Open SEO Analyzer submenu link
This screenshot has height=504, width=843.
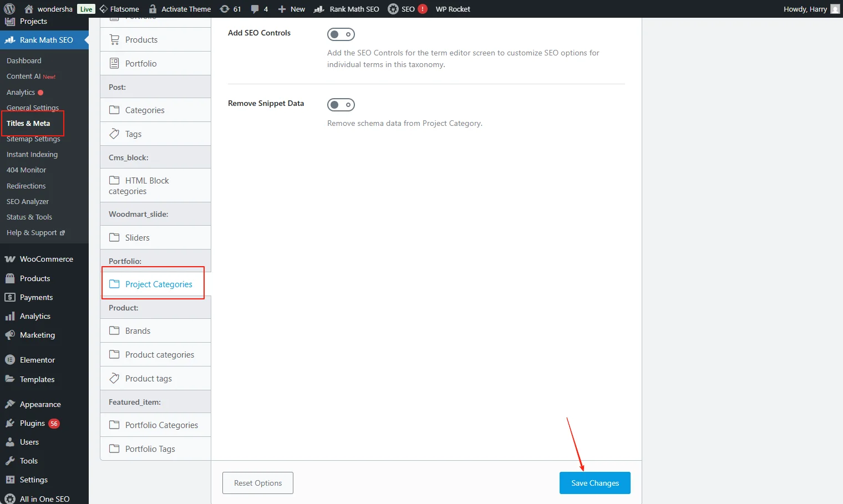(x=28, y=201)
